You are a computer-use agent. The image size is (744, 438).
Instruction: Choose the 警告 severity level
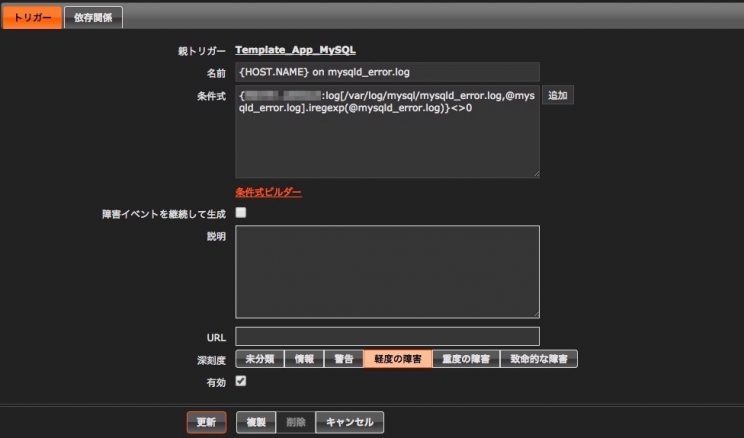343,359
